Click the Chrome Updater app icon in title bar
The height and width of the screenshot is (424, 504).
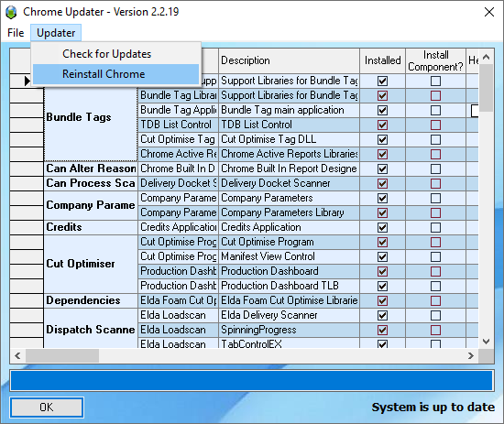click(11, 12)
